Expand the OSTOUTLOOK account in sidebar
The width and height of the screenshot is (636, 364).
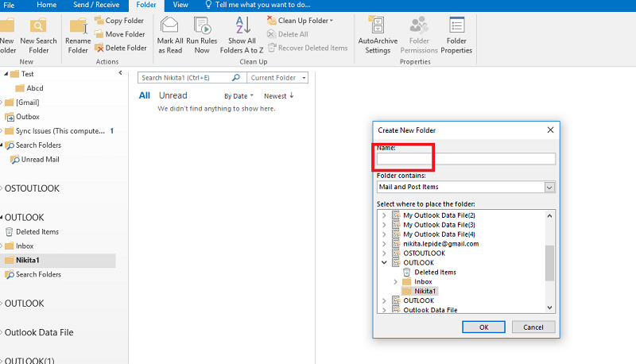(2, 188)
